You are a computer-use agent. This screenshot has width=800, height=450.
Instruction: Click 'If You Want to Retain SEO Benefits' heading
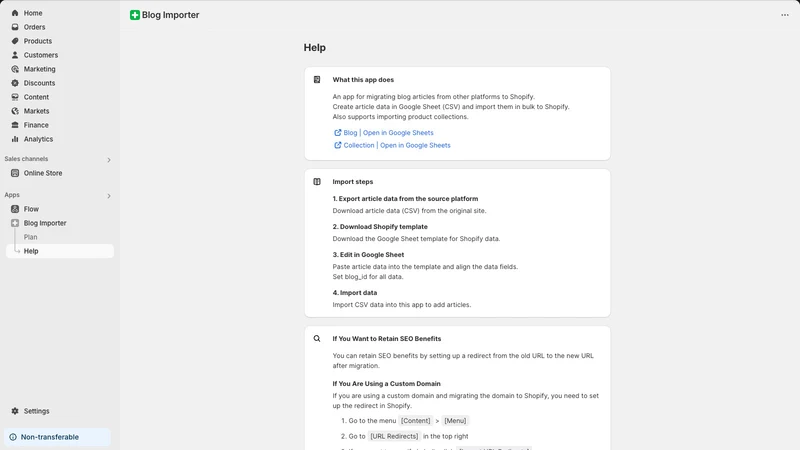[x=387, y=339]
